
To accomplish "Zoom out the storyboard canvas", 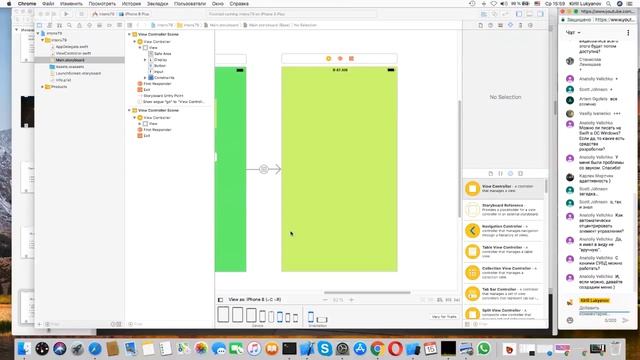I will [x=325, y=300].
